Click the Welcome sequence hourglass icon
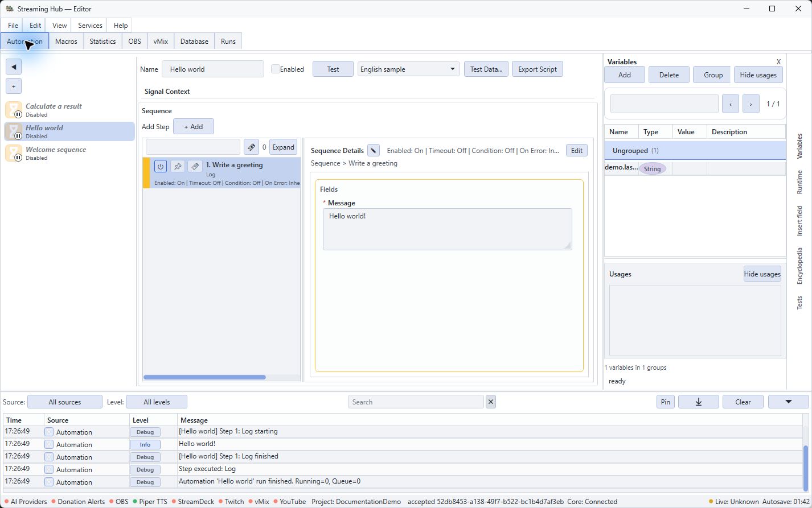 14,153
